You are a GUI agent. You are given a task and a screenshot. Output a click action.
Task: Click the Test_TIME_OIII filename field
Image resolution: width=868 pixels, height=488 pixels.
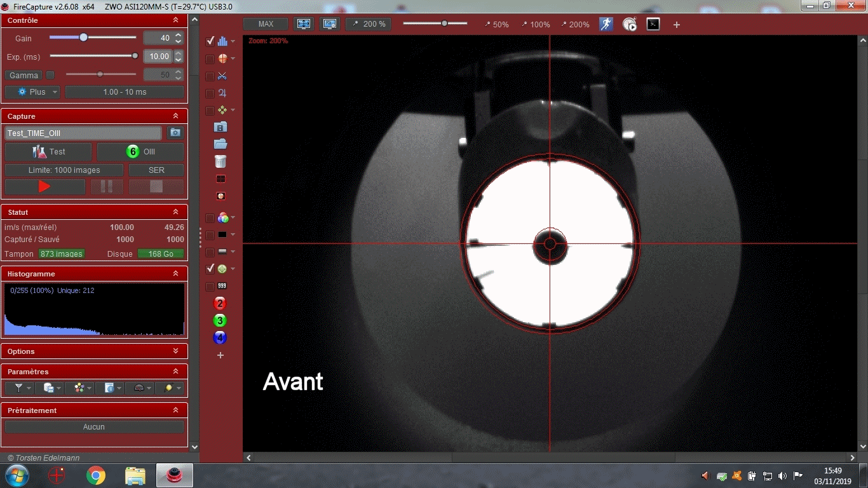83,133
